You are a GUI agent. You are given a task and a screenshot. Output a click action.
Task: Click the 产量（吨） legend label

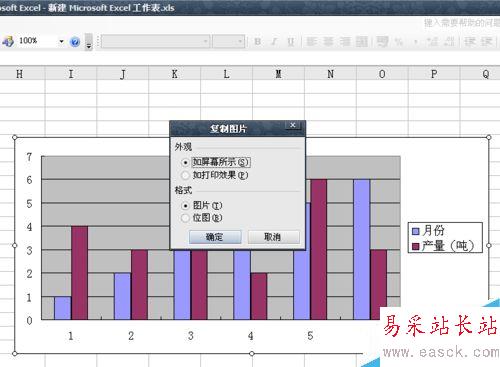[448, 246]
